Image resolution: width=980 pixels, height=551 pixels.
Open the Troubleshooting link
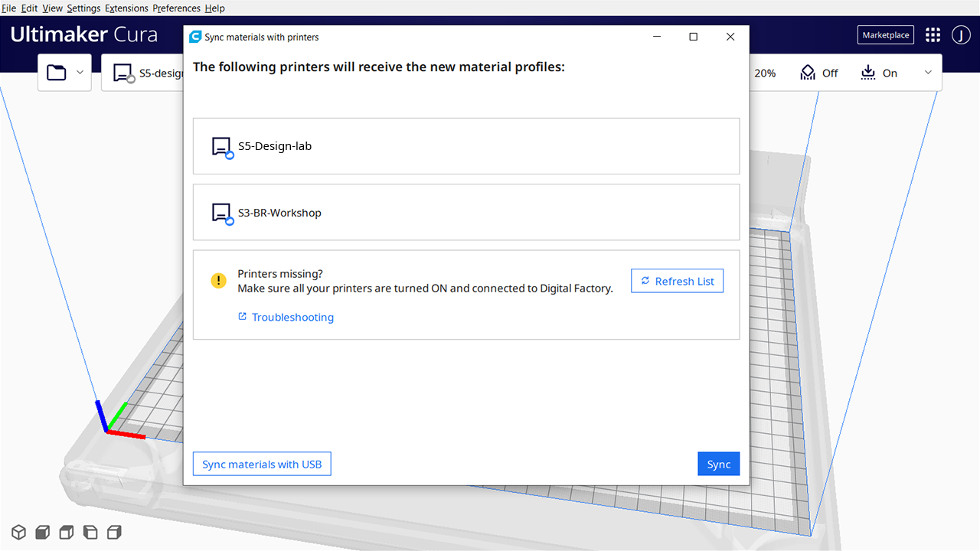(x=286, y=317)
